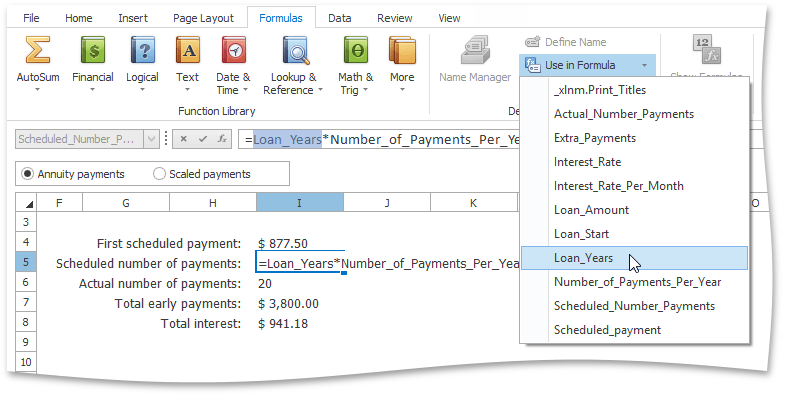Screen dimensions: 786x398
Task: Select column header G
Action: tap(126, 203)
